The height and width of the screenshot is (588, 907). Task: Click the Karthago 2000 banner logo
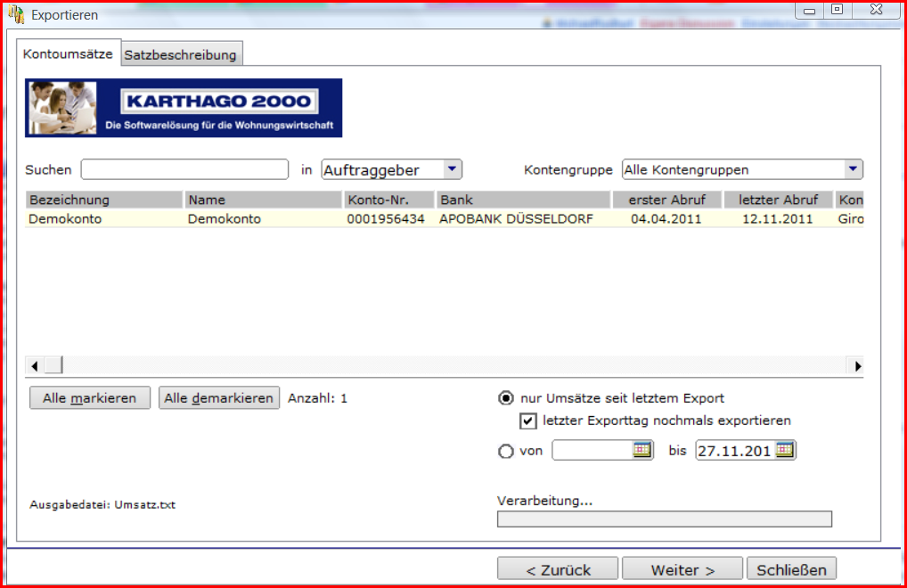184,108
